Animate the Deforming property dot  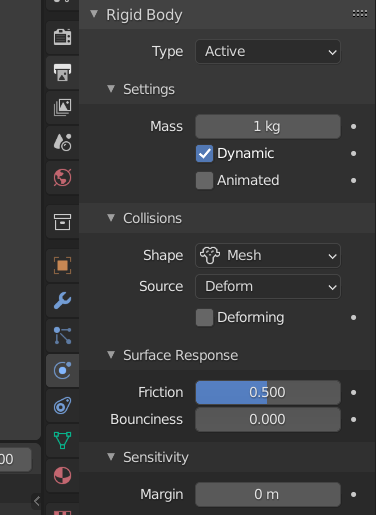click(x=354, y=318)
